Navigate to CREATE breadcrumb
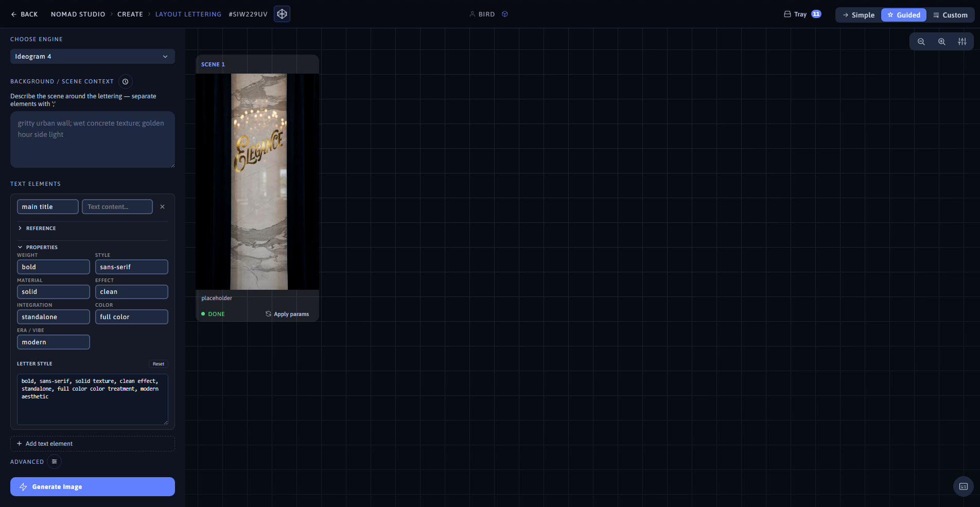 (130, 14)
